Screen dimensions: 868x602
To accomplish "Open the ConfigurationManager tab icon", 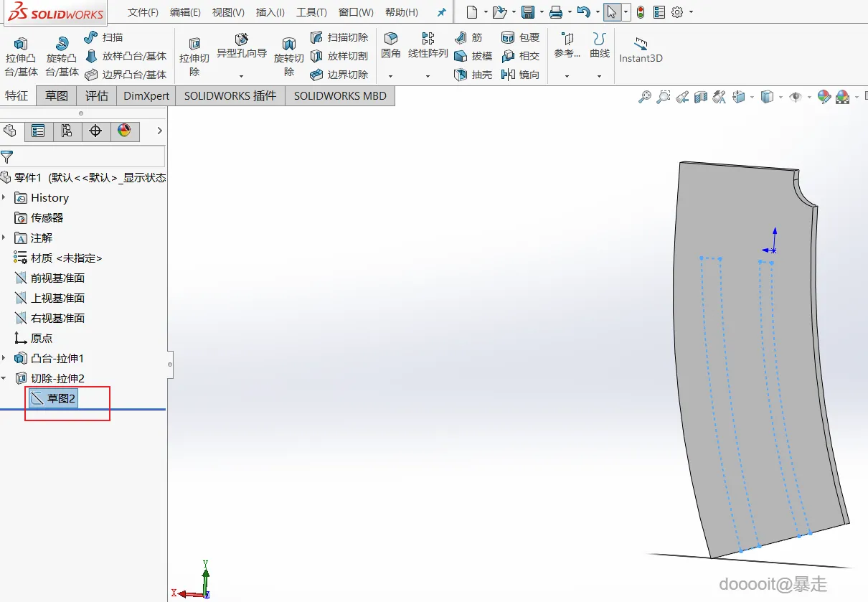I will pos(67,131).
